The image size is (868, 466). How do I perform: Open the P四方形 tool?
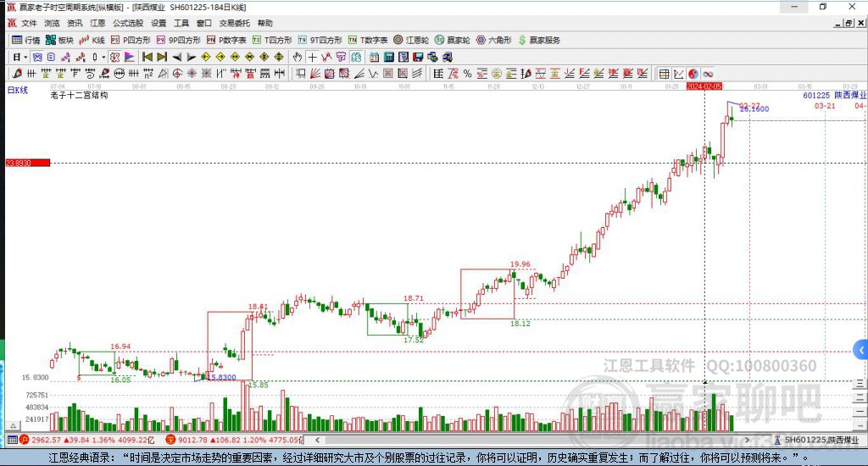pos(131,40)
